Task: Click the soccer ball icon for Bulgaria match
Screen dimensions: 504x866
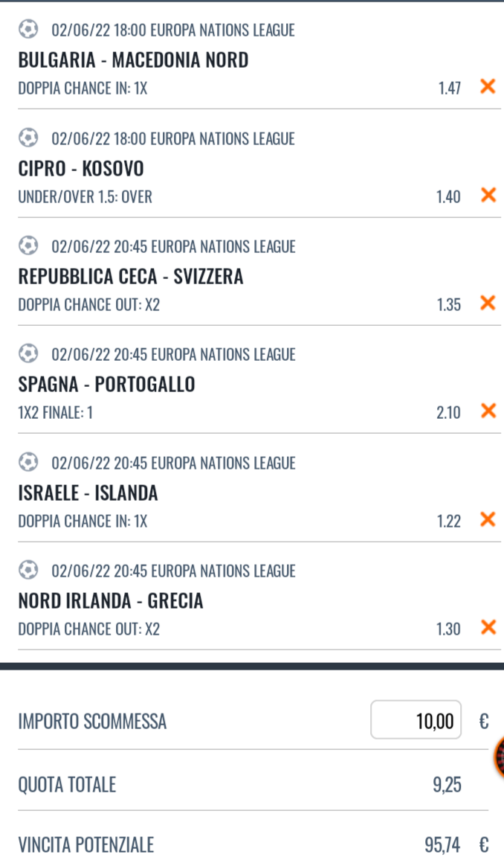Action: tap(28, 30)
